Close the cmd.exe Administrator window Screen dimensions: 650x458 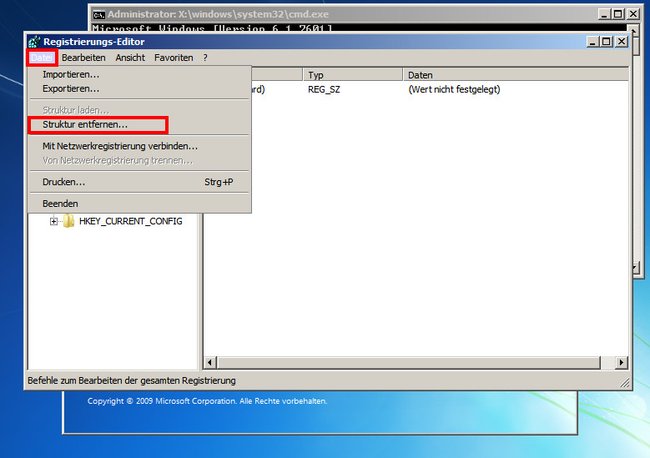(x=633, y=14)
